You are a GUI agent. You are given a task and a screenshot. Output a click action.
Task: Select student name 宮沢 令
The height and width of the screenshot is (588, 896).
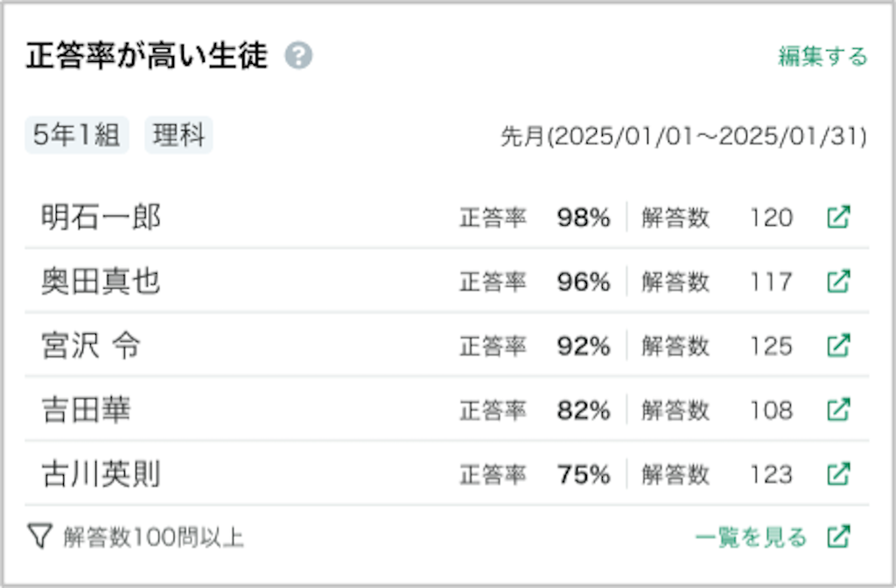91,346
